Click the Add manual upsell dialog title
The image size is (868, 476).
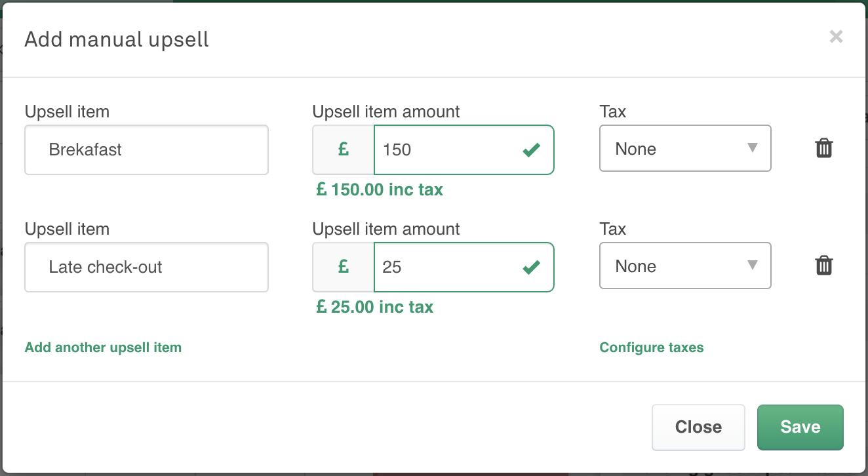(117, 39)
